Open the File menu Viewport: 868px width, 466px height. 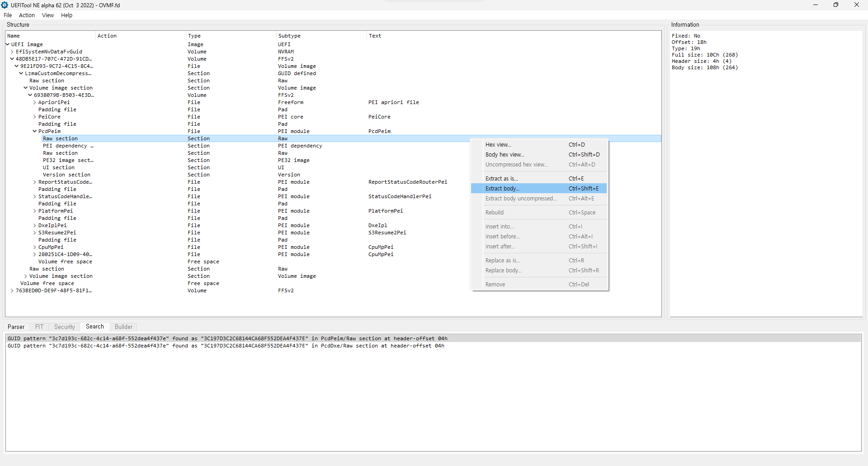tap(8, 15)
